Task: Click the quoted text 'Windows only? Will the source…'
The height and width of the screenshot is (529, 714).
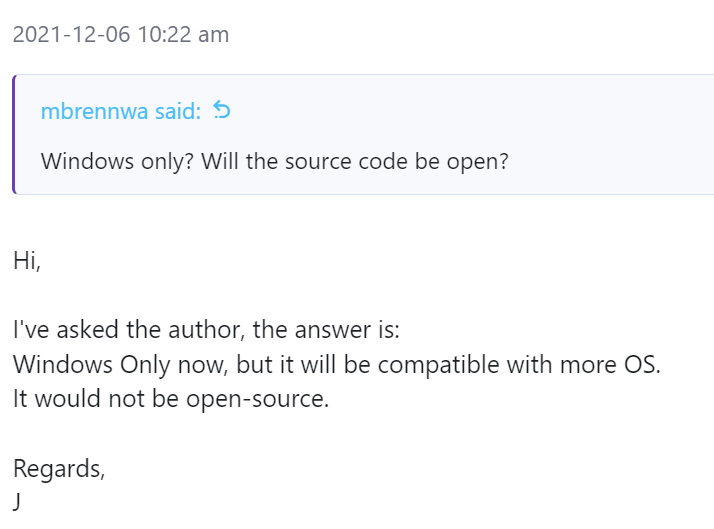Action: tap(275, 161)
